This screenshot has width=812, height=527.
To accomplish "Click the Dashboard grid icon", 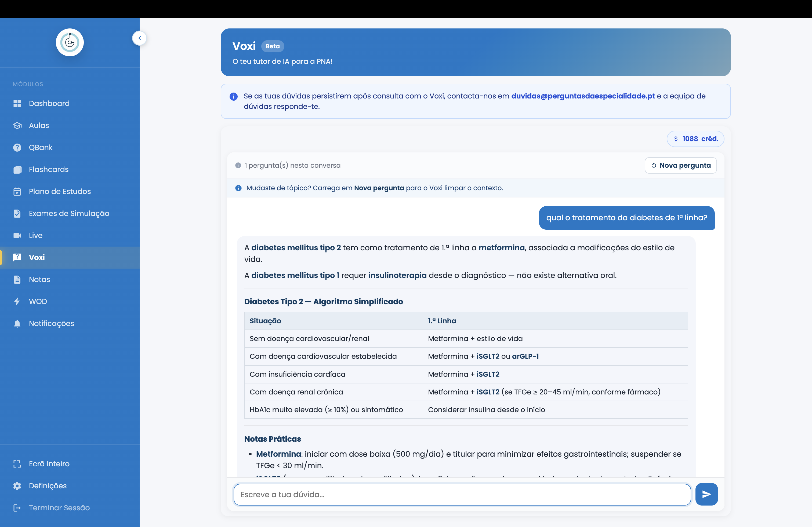I will [17, 104].
